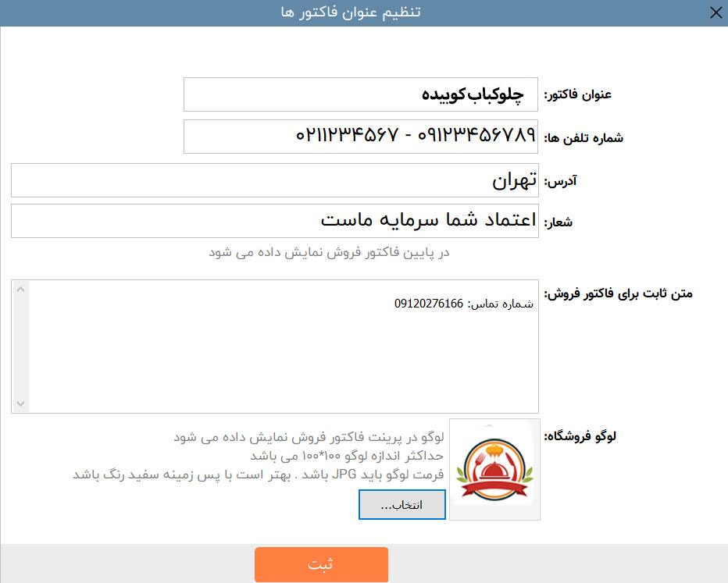Click the restaurant logo thumbnail
This screenshot has height=583, width=728.
coord(495,469)
